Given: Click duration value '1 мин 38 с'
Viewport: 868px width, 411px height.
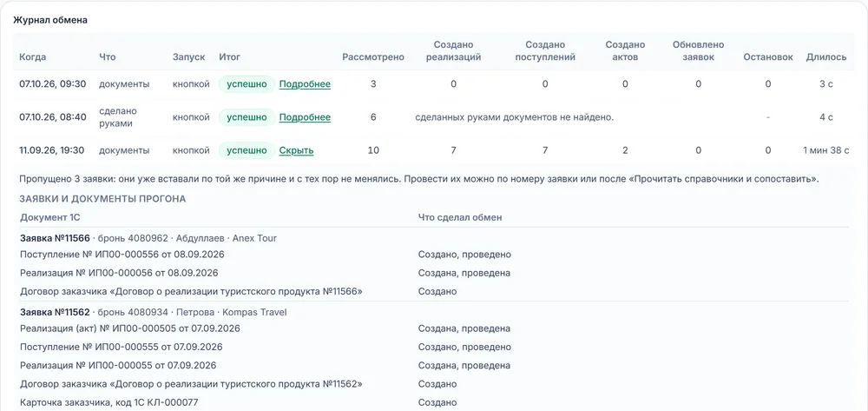Looking at the screenshot, I should coord(826,150).
